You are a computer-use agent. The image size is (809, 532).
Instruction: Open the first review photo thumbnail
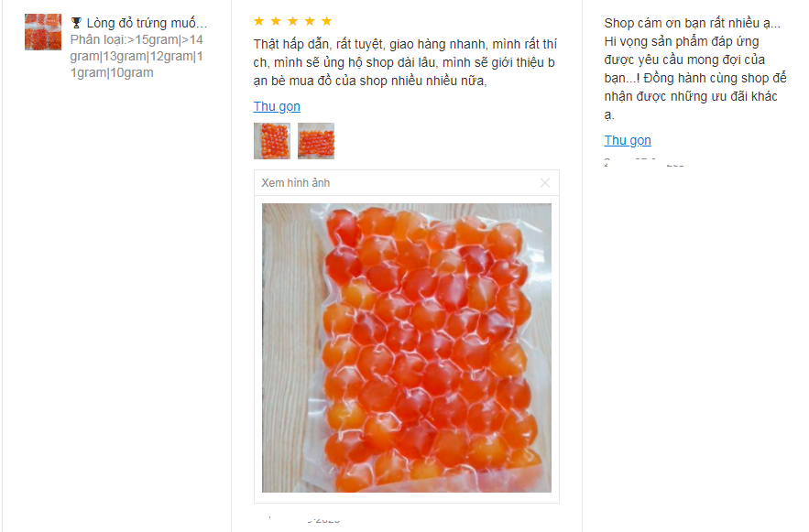click(x=272, y=141)
